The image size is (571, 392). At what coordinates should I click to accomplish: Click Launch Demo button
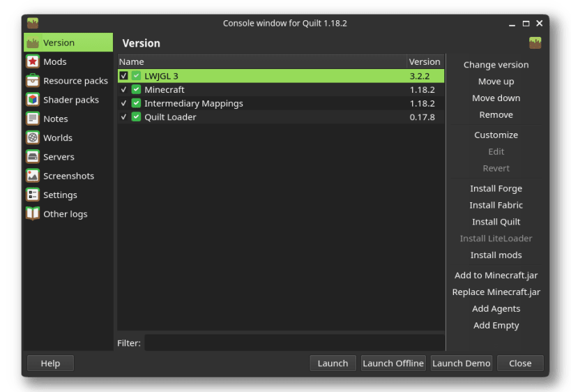[462, 363]
